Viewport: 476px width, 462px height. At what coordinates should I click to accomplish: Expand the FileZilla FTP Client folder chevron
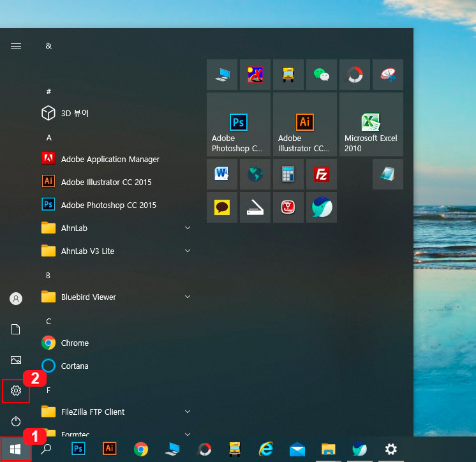tap(188, 412)
